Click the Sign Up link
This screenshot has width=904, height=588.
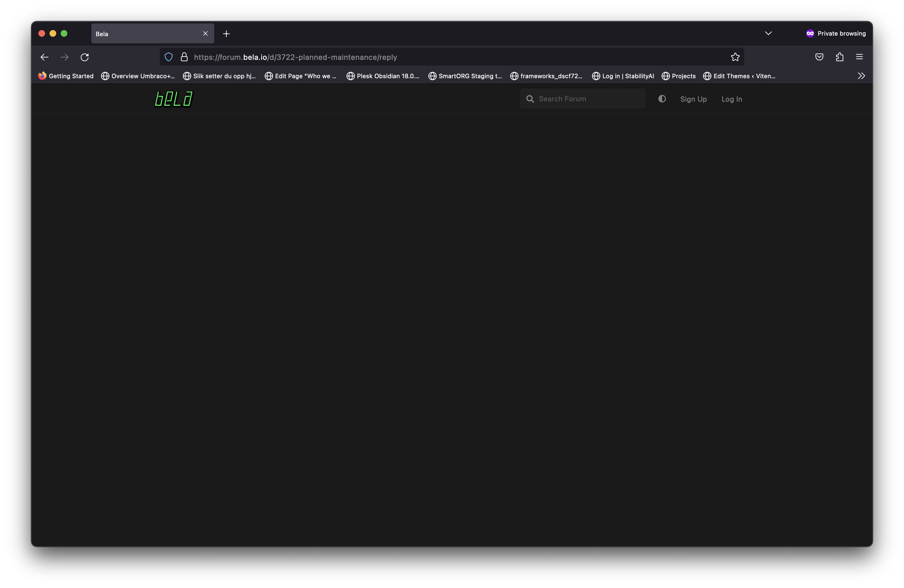[693, 99]
